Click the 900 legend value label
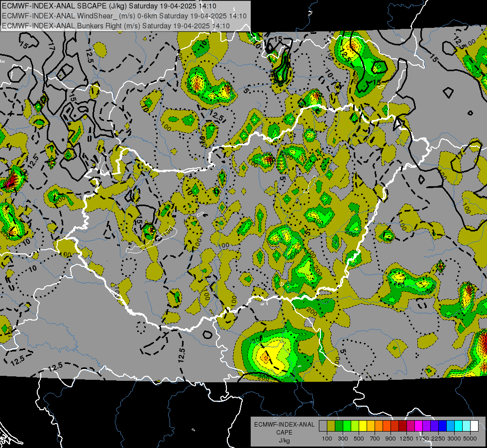The image size is (487, 448). pyautogui.click(x=390, y=439)
